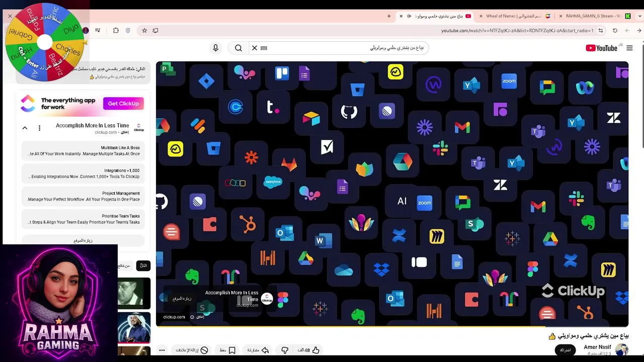Click the share icon left of bookmark star
The width and height of the screenshot is (644, 362).
point(155,31)
